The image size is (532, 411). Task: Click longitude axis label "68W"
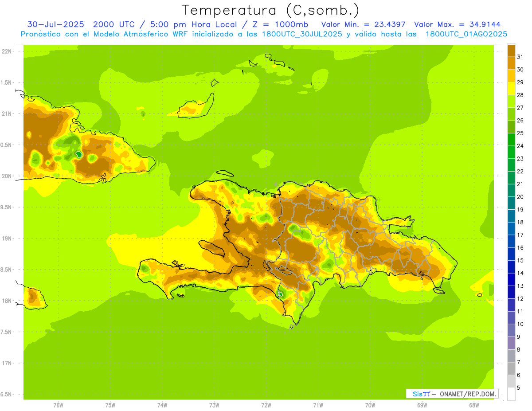[474, 405]
